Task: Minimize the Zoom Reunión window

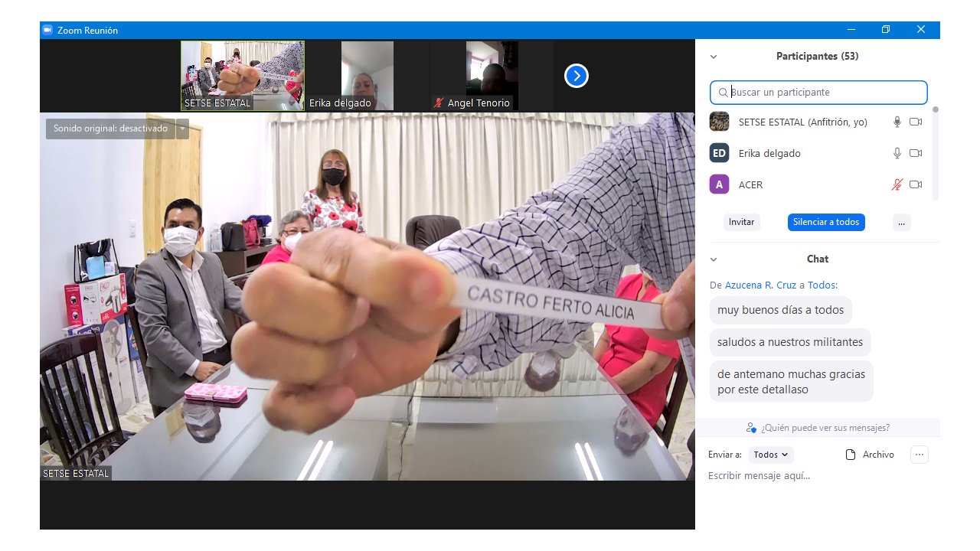Action: (x=851, y=30)
